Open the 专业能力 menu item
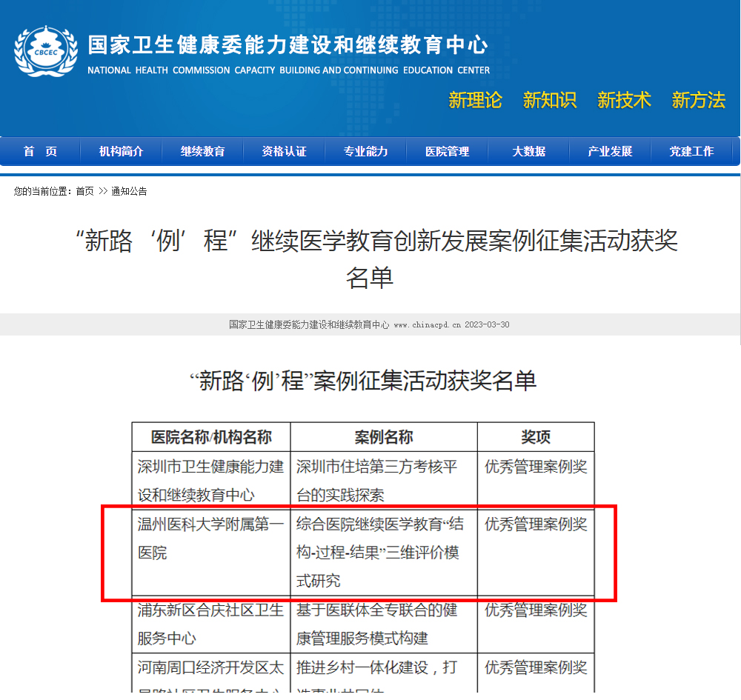 [x=365, y=151]
